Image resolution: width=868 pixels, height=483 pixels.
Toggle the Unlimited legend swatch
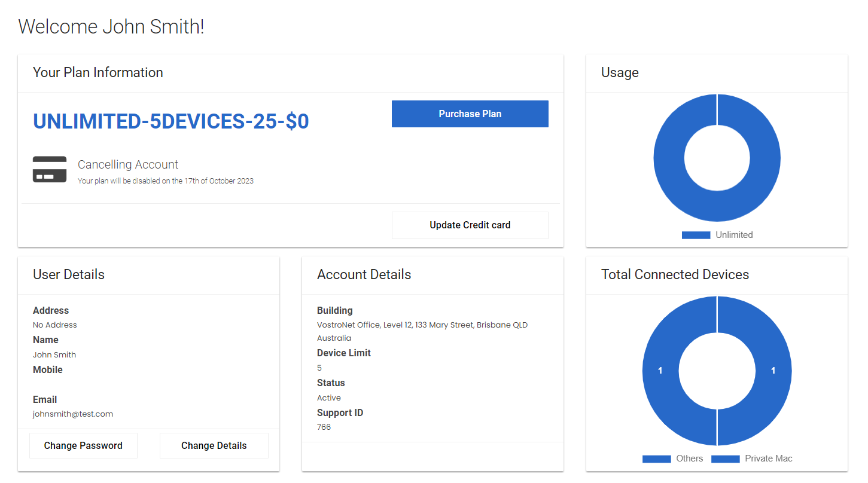[x=696, y=235]
